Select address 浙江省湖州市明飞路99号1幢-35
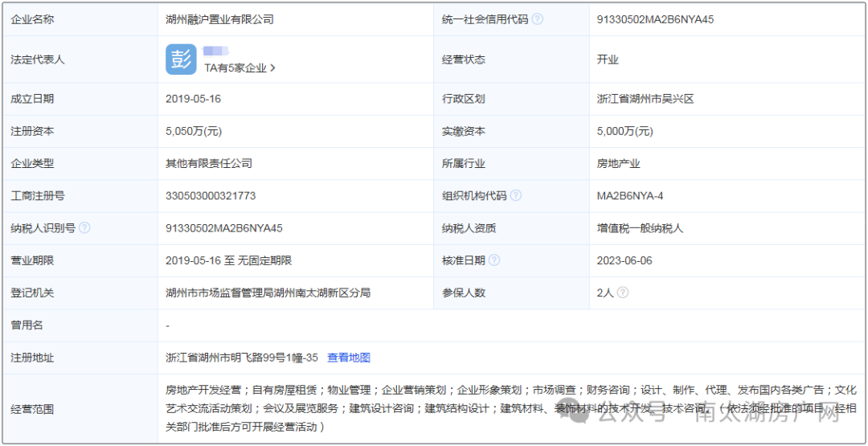 click(242, 358)
